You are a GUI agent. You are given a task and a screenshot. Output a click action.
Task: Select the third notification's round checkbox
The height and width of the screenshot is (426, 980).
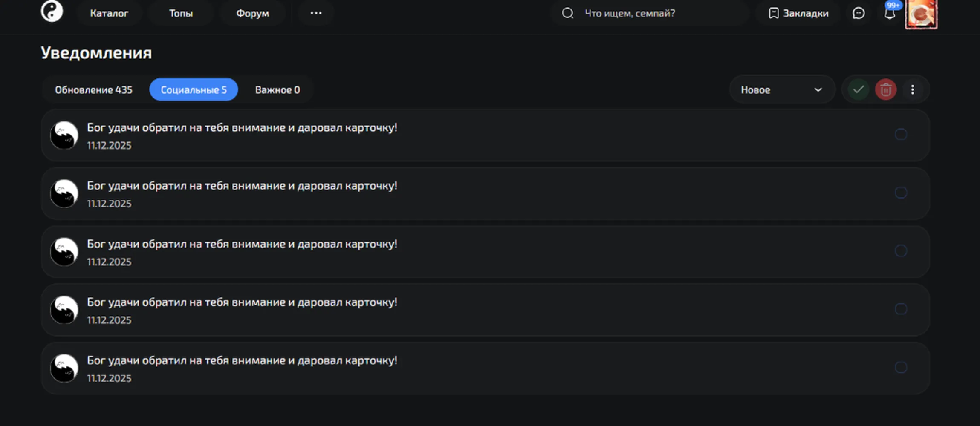click(900, 250)
